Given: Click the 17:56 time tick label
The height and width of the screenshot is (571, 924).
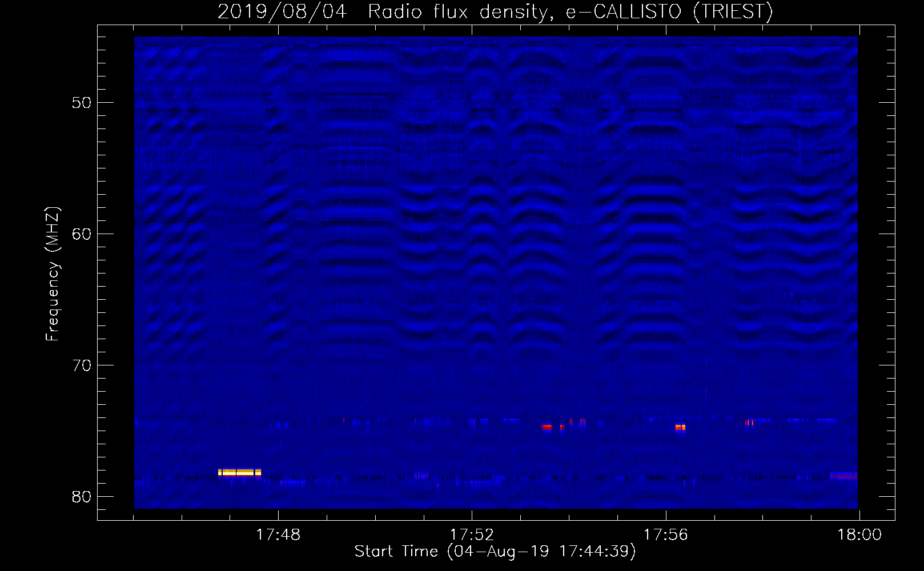Looking at the screenshot, I should [x=666, y=535].
